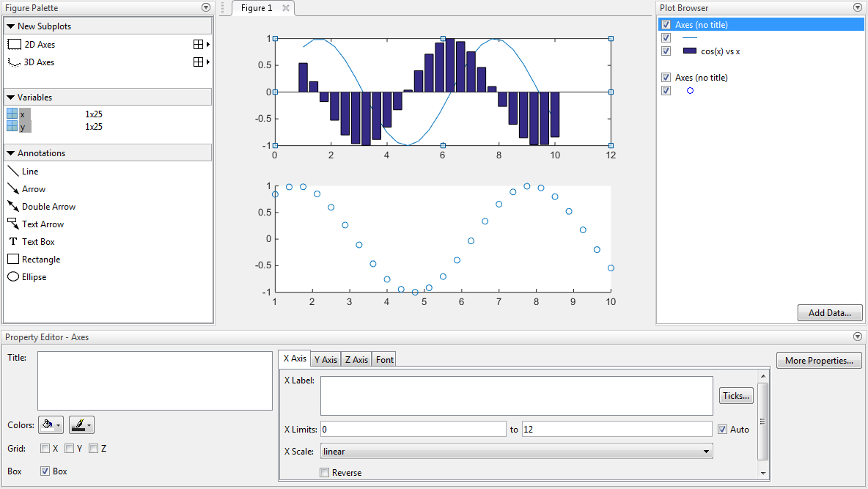Viewport: 868px width, 489px height.
Task: Open background color fill dropdown
Action: point(51,424)
